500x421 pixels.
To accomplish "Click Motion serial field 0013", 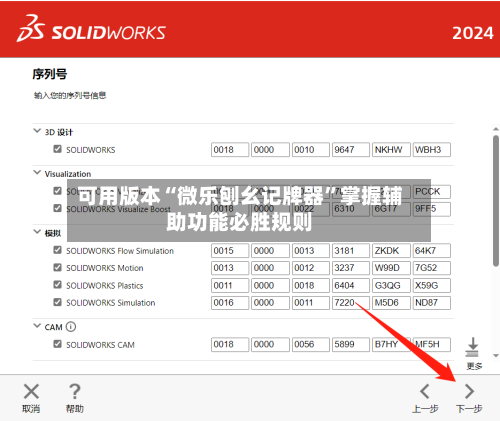I will tap(230, 268).
